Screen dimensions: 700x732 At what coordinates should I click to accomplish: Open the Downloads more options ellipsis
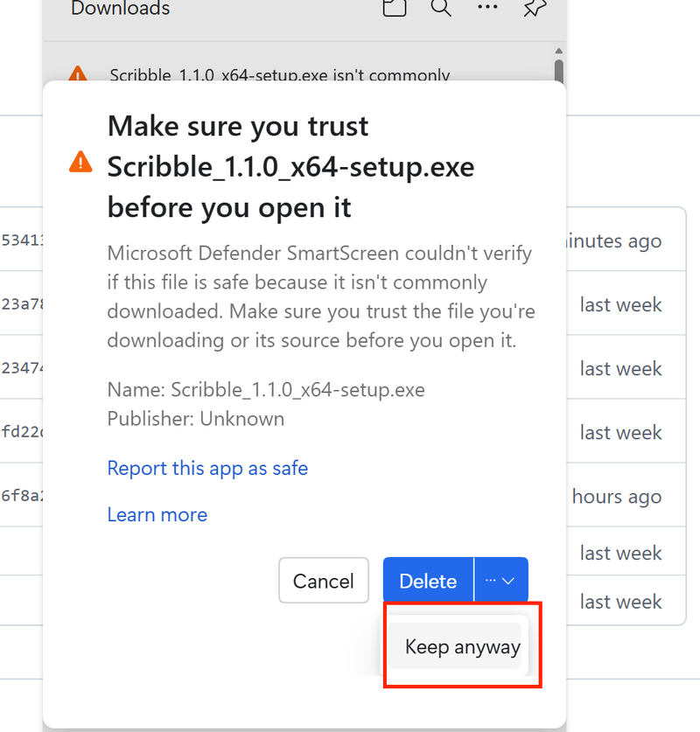click(487, 7)
